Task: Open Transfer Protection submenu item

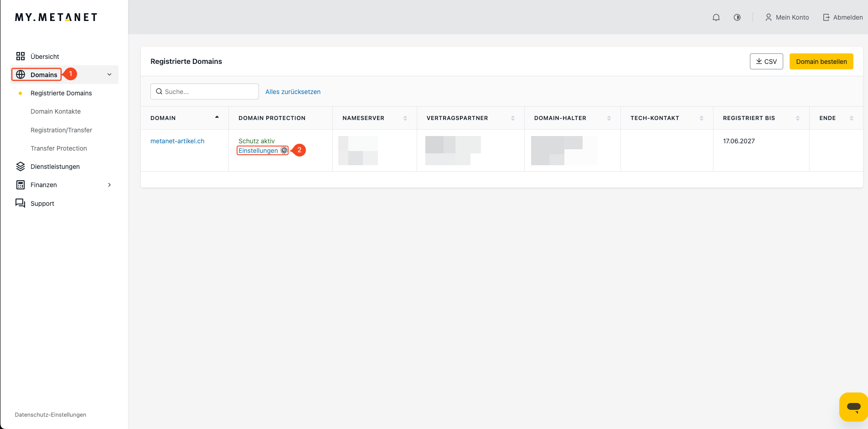Action: [59, 148]
